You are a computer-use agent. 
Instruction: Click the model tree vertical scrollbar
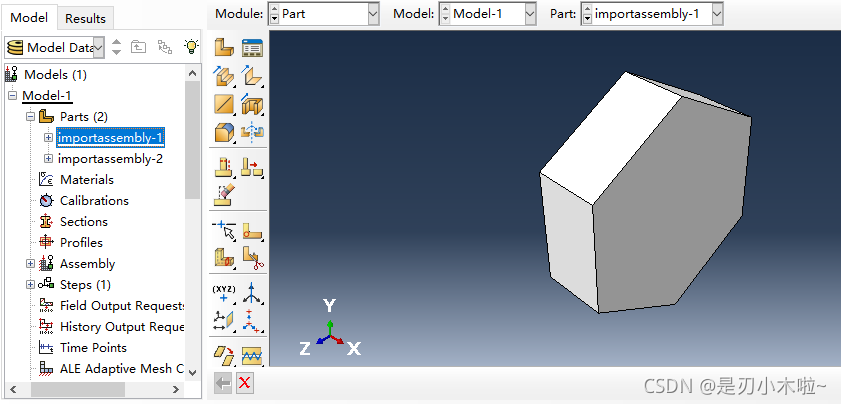click(193, 140)
